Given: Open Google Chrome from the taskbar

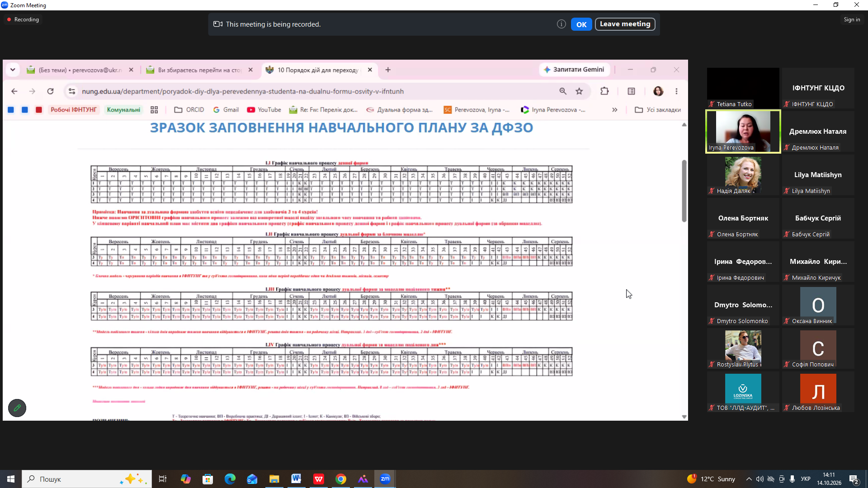Looking at the screenshot, I should click(x=341, y=479).
